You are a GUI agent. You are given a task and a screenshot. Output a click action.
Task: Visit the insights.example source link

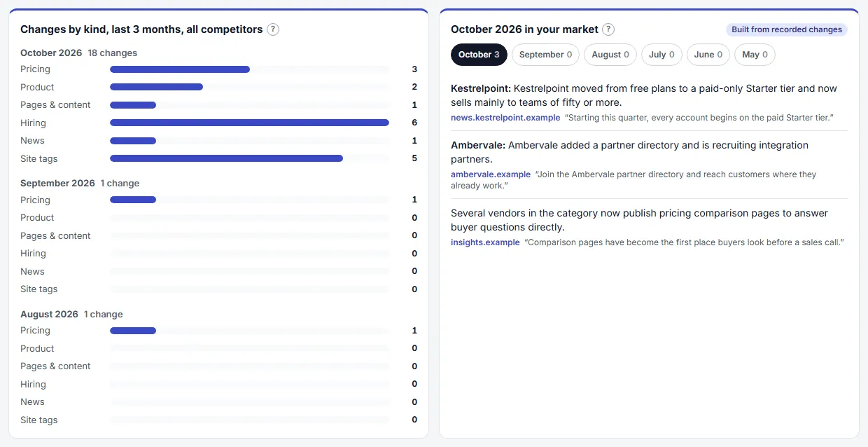pos(485,242)
